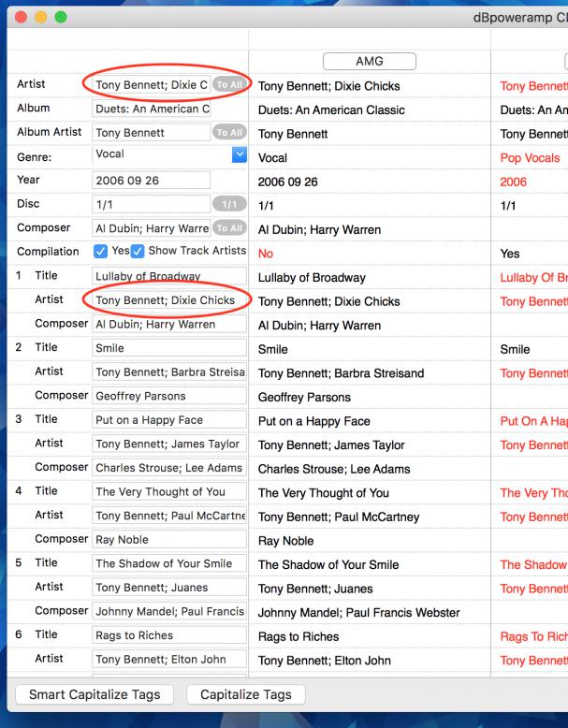Screen dimensions: 568x728
Task: Click the red No value in AMG column
Action: point(266,254)
